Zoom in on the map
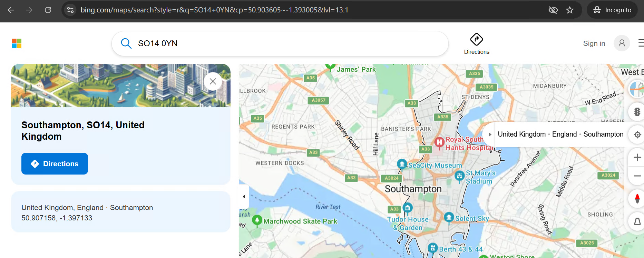This screenshot has height=258, width=644. pyautogui.click(x=637, y=157)
